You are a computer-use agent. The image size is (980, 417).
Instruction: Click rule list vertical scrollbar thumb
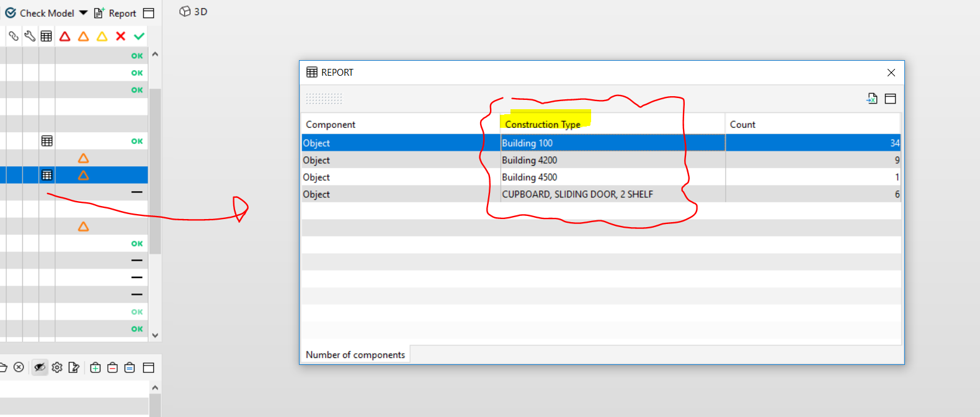(155, 171)
